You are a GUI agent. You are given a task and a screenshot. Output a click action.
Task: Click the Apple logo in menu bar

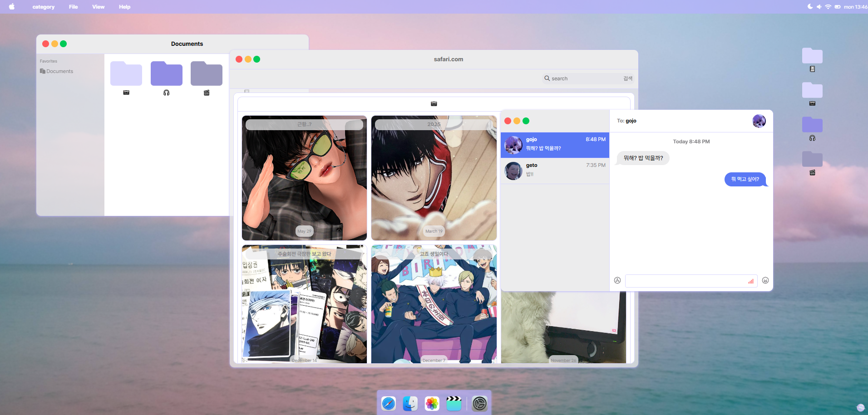[x=12, y=7]
